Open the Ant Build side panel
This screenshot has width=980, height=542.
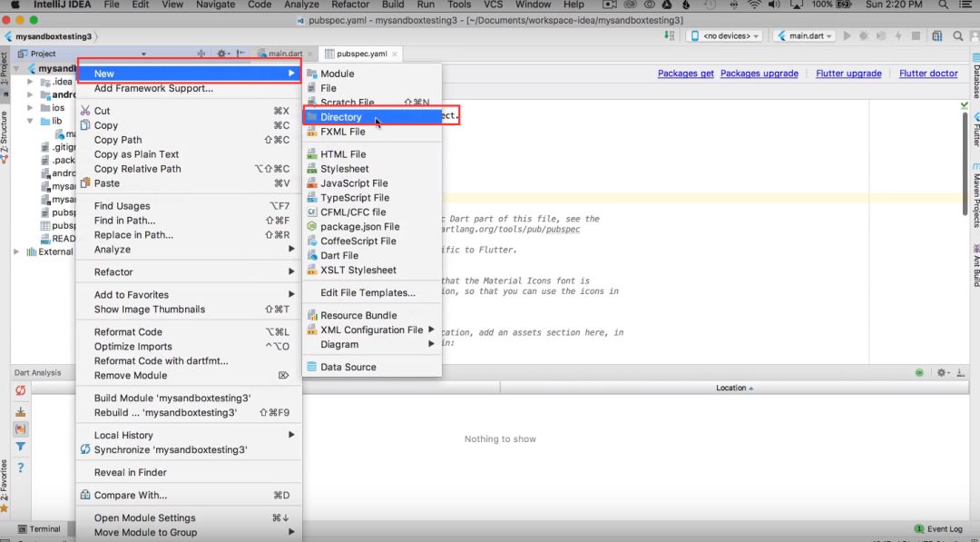(x=975, y=265)
